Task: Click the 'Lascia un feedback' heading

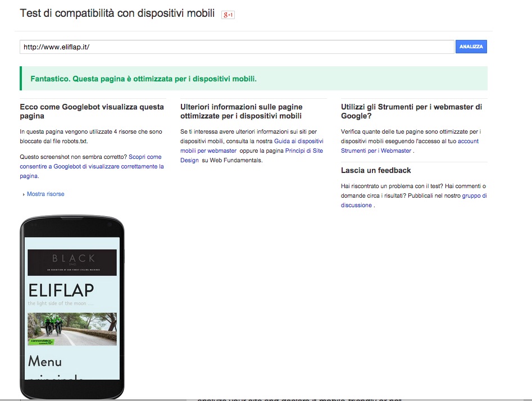Action: click(376, 170)
